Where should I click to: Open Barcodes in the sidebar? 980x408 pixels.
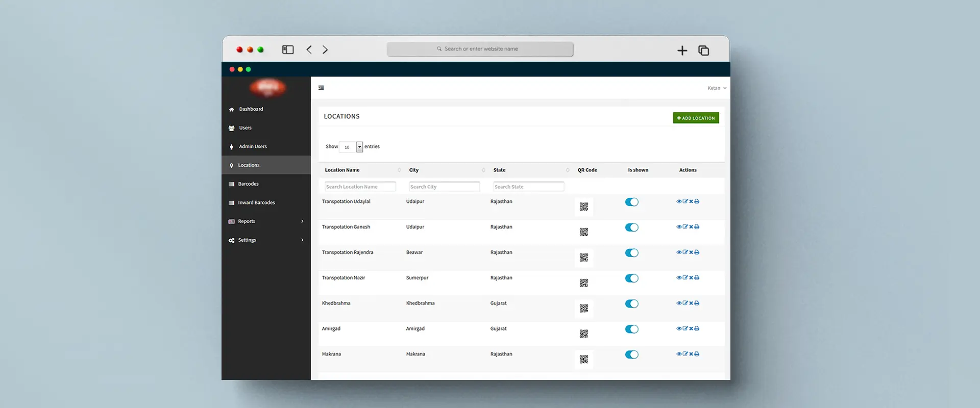tap(266, 184)
